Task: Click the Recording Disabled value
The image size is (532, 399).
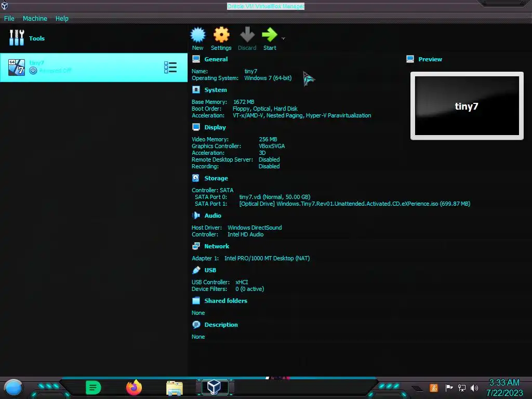Action: (269, 166)
